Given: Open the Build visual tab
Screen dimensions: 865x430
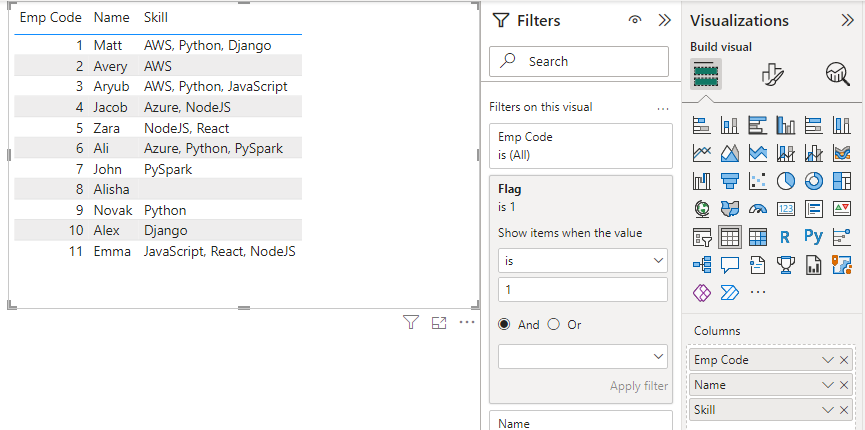Looking at the screenshot, I should click(x=706, y=74).
